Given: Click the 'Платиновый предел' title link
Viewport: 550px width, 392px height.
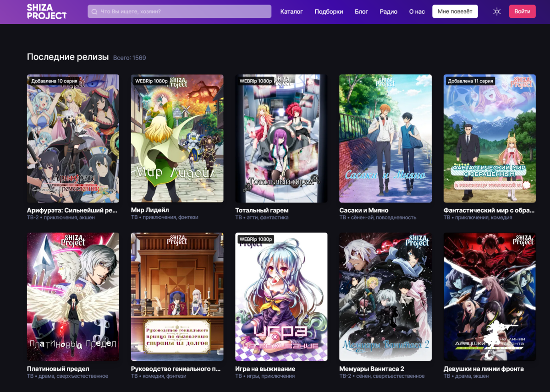Looking at the screenshot, I should (58, 369).
